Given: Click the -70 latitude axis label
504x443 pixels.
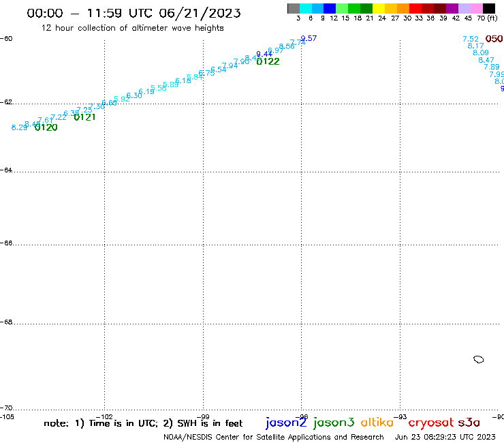Looking at the screenshot, I should point(6,408).
